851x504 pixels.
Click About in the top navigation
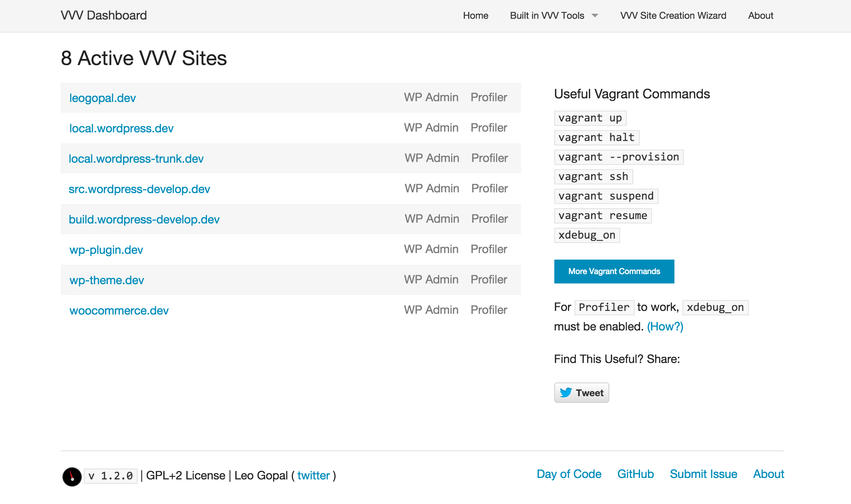point(761,16)
